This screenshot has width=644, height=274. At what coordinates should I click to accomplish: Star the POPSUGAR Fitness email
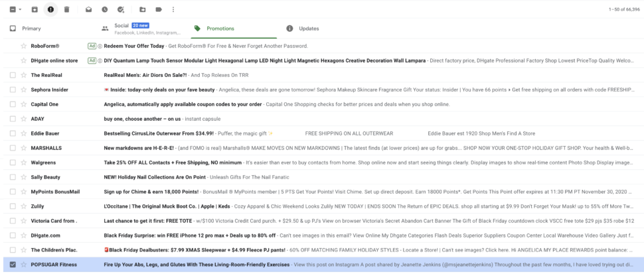point(24,265)
